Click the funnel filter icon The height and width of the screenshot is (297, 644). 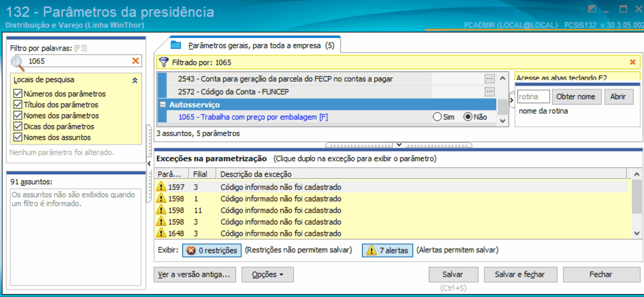pyautogui.click(x=164, y=62)
